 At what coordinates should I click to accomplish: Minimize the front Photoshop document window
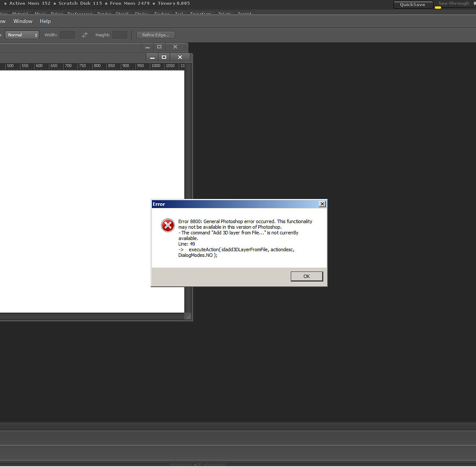point(152,58)
